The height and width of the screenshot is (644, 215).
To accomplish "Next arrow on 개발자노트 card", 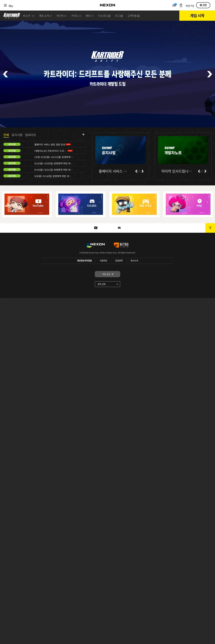I will [205, 171].
